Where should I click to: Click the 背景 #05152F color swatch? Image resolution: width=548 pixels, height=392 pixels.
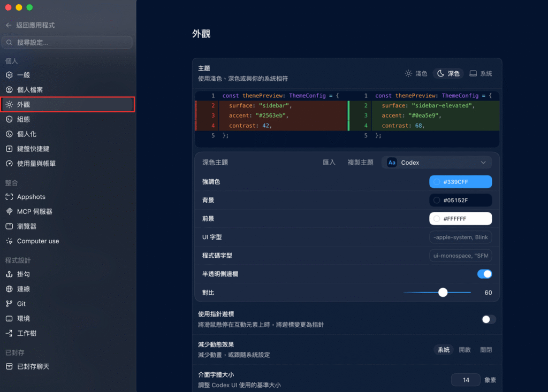(x=460, y=200)
